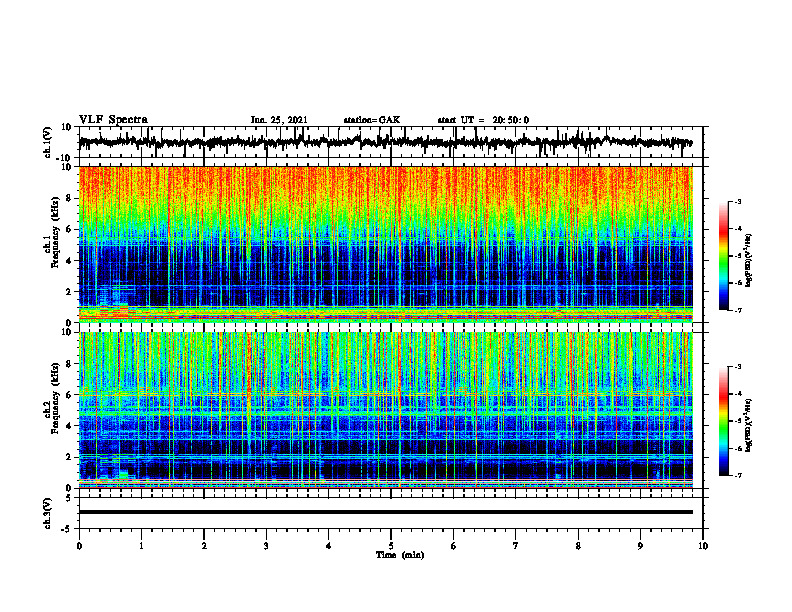Select the "Time (min)" axis title
The image size is (792, 612).
400,555
